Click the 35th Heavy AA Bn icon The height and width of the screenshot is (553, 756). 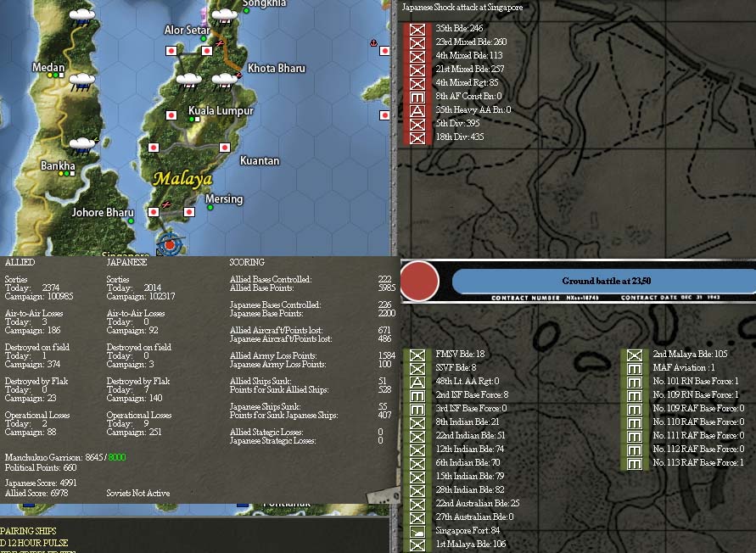click(x=417, y=110)
